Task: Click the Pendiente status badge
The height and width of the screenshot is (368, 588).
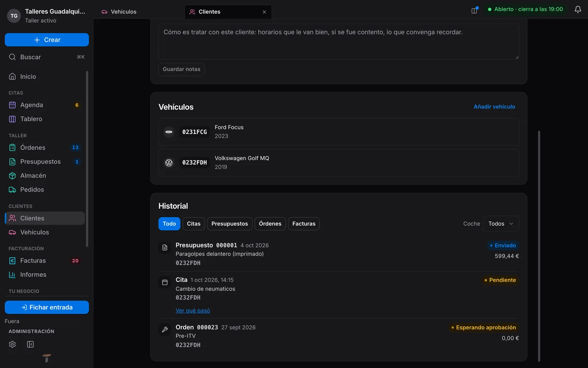Action: tap(500, 280)
